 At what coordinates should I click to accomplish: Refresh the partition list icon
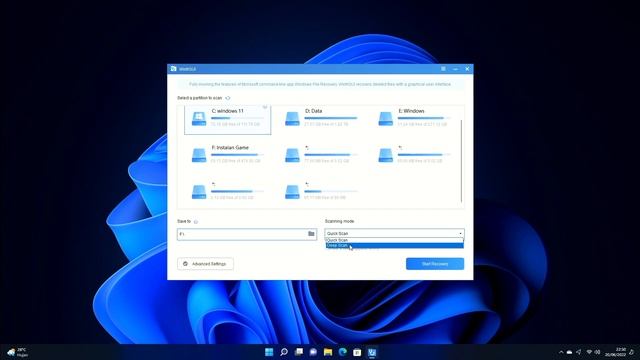tap(228, 98)
